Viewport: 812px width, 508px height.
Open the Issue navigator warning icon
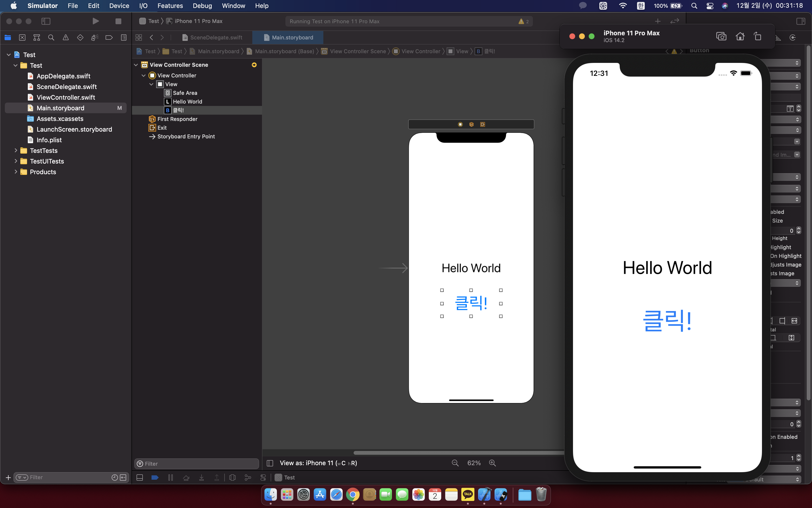66,38
